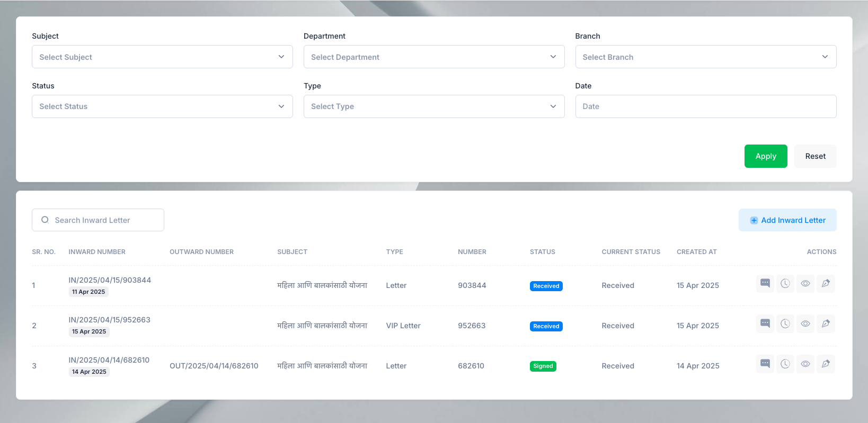Open comments for inward letter 903844
Image resolution: width=868 pixels, height=423 pixels.
[765, 283]
